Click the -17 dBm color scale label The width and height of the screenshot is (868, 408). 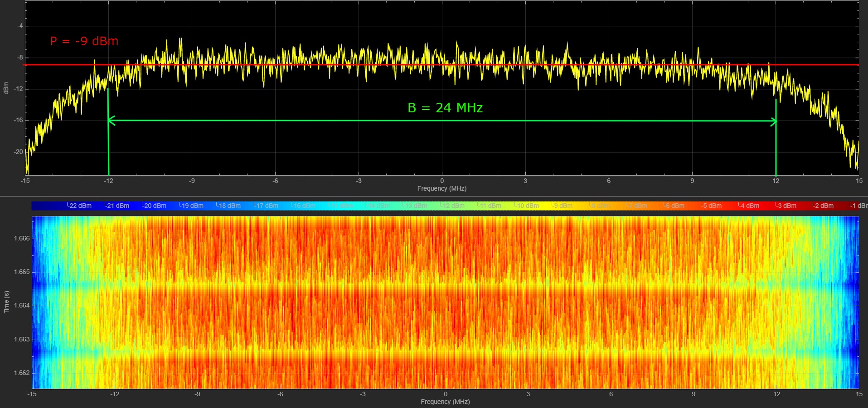(267, 206)
